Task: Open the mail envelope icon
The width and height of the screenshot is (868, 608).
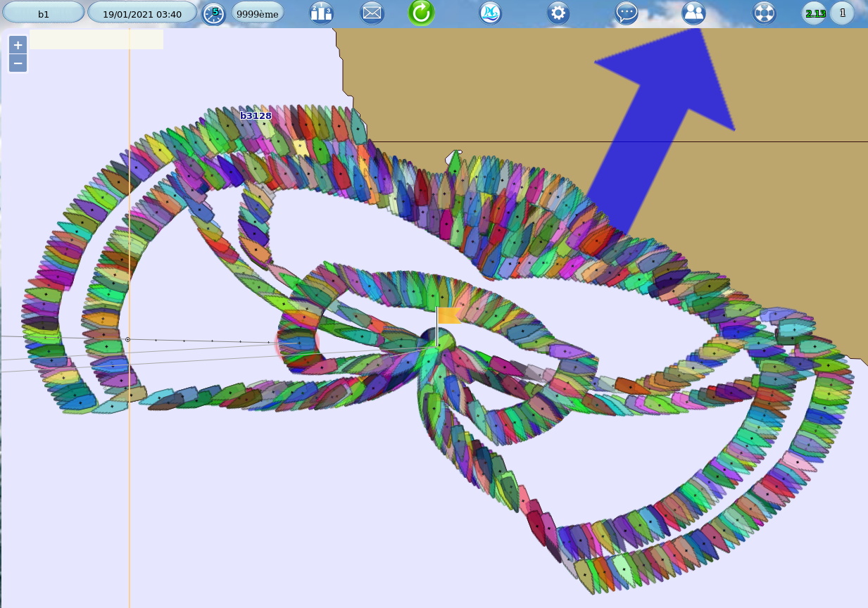Action: pos(372,13)
